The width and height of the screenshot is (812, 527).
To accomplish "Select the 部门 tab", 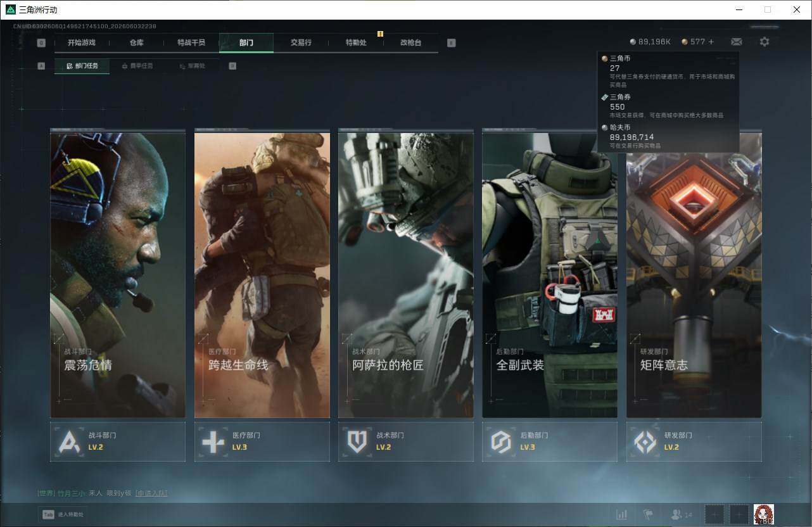I will pos(246,42).
